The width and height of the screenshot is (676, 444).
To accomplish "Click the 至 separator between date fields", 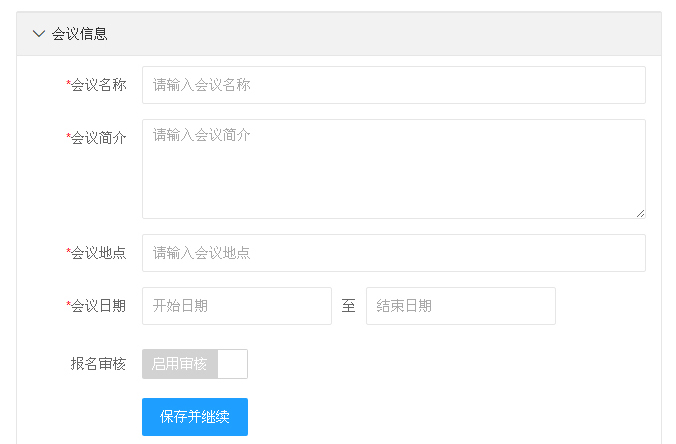I will [349, 306].
